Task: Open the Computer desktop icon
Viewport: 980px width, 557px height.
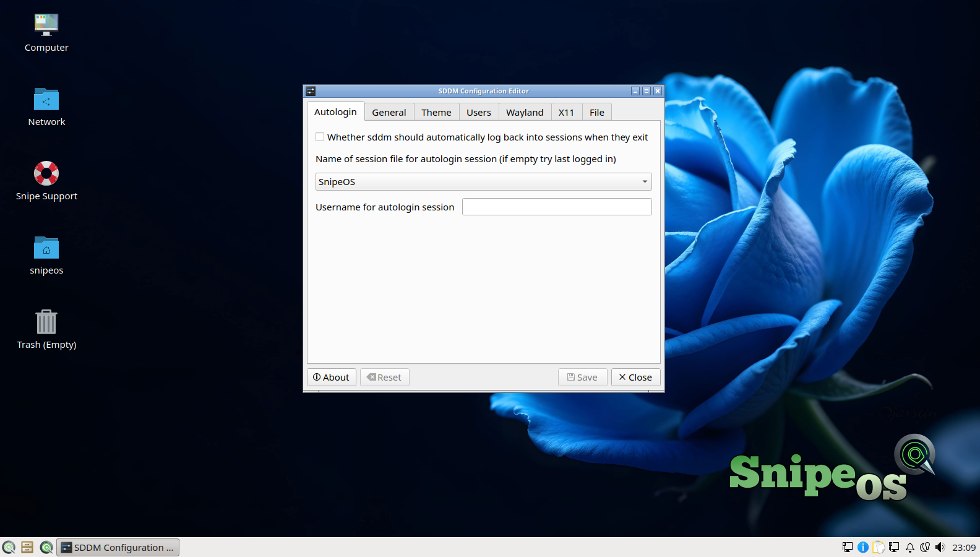Action: pyautogui.click(x=46, y=33)
